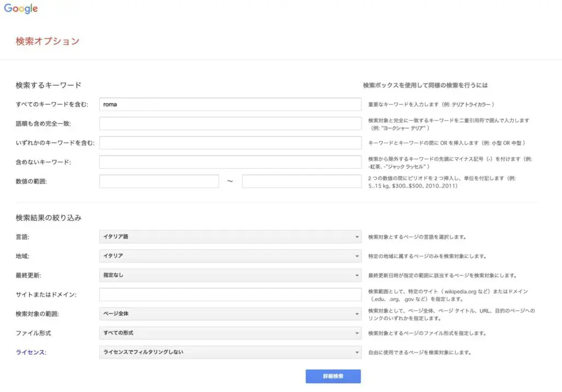
Task: Click the 詳細検索 button
Action: tap(333, 376)
